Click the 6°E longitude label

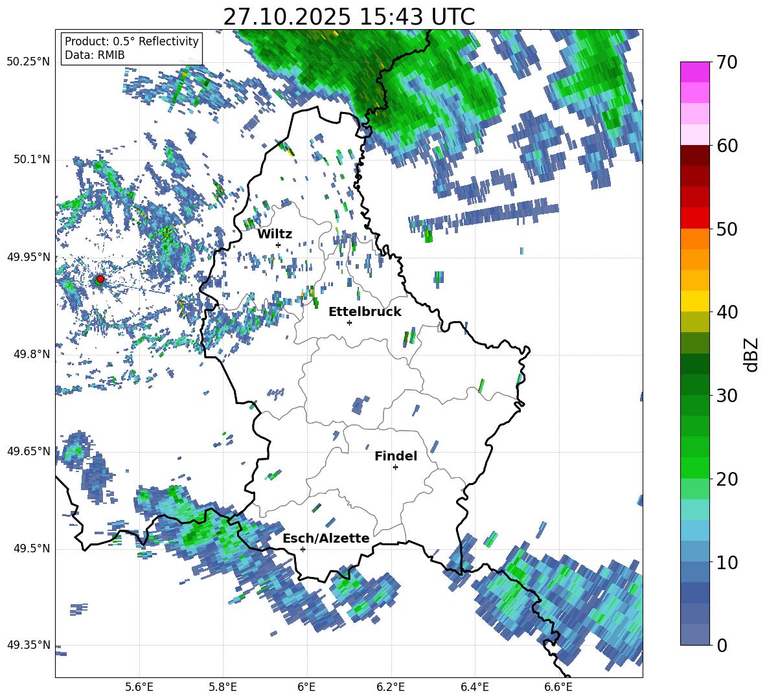306,687
